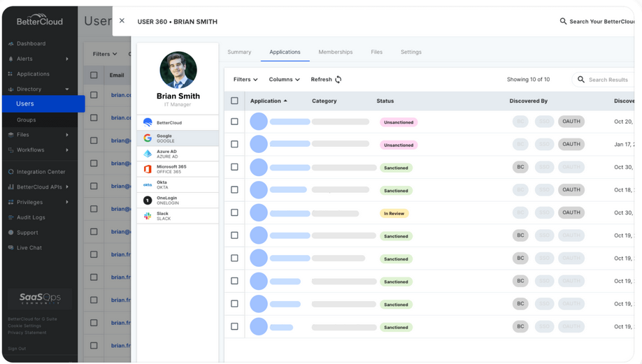Expand the Files submenu arrow

coord(67,135)
